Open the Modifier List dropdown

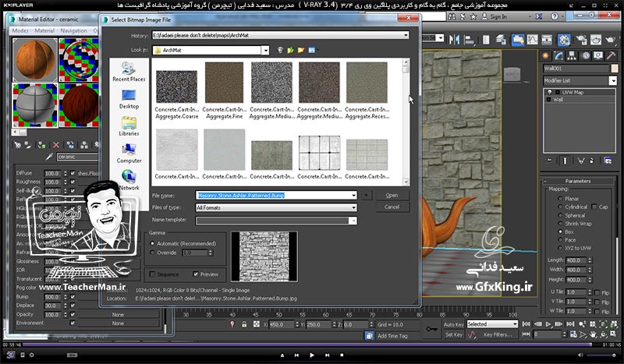click(x=612, y=80)
